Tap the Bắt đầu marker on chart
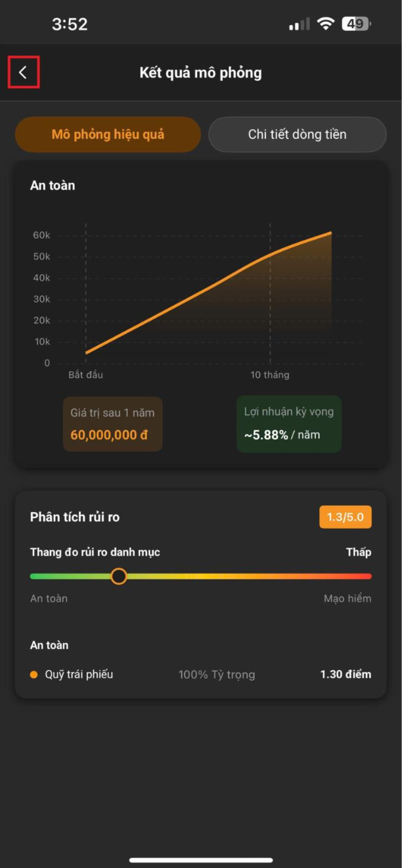The width and height of the screenshot is (402, 868). click(x=85, y=375)
